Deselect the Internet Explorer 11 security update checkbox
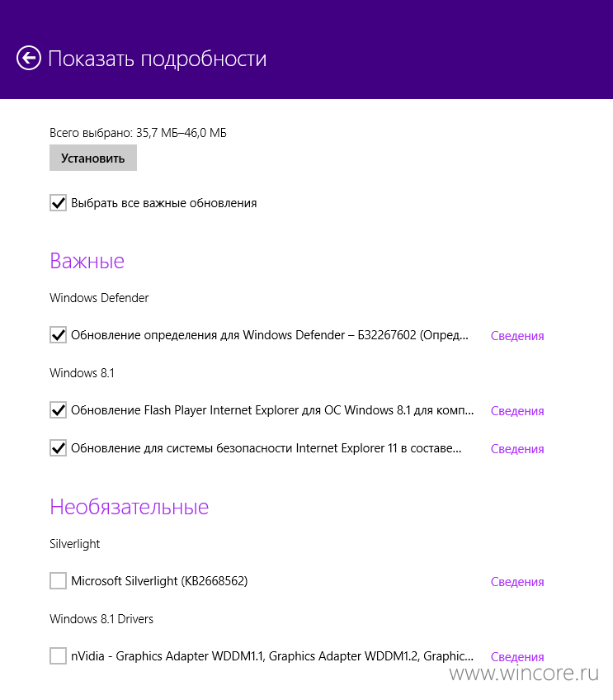This screenshot has width=613, height=700. click(58, 447)
